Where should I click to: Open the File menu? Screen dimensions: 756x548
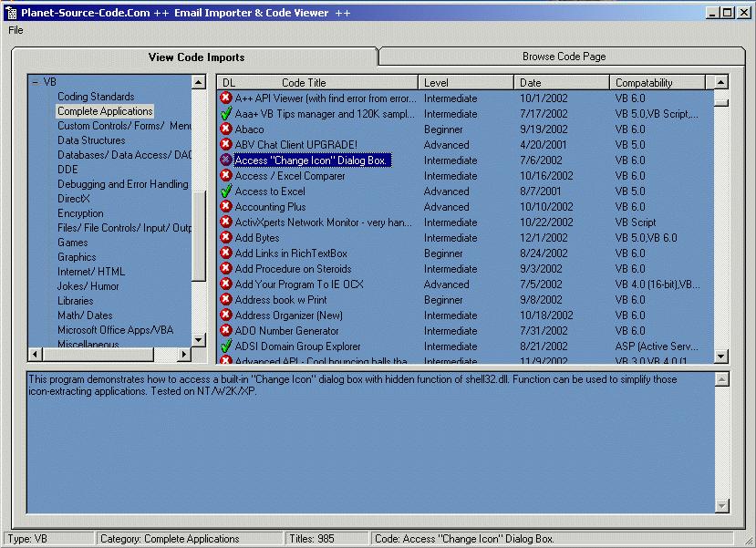point(16,30)
